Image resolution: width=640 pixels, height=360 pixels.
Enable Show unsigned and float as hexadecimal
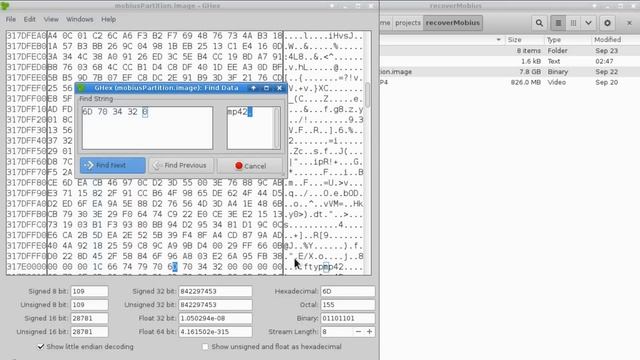(x=205, y=347)
